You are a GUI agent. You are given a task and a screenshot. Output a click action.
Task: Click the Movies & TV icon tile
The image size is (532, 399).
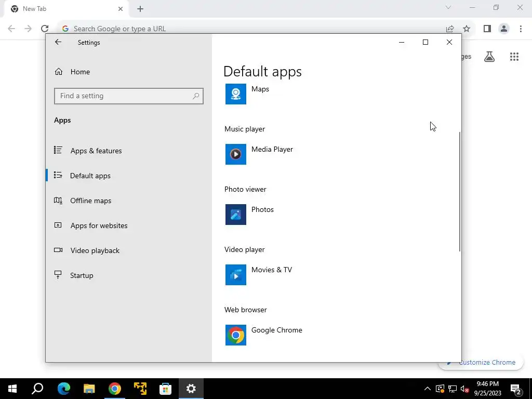pos(236,275)
